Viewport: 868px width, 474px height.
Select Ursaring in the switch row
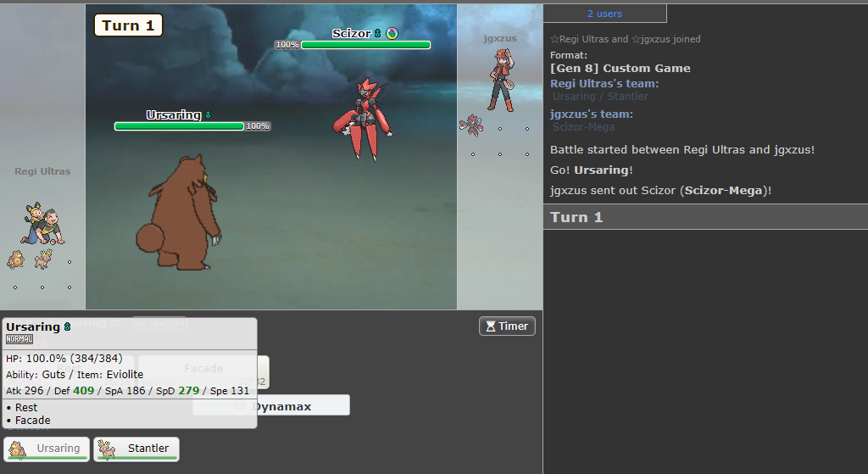[x=47, y=449]
